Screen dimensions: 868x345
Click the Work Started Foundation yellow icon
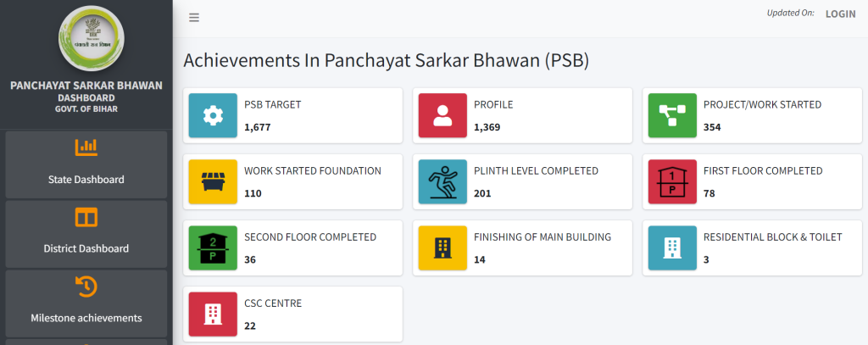(x=213, y=181)
